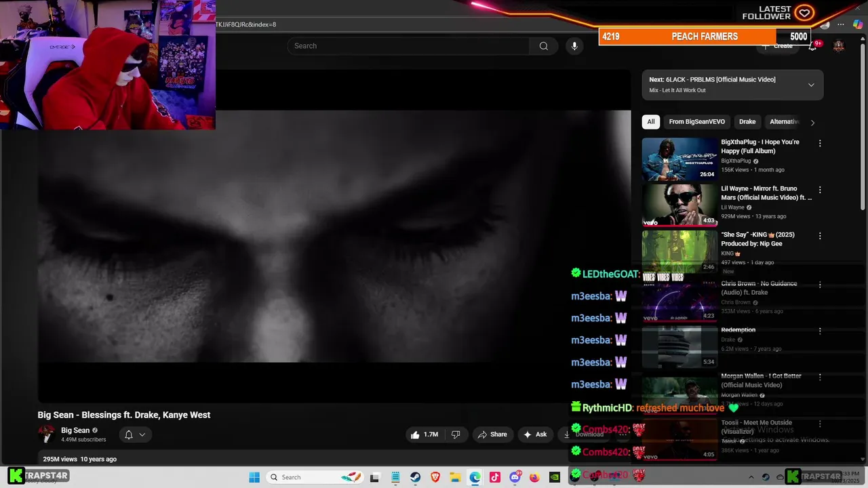Open Firefox from the taskbar
The image size is (868, 488).
534,477
